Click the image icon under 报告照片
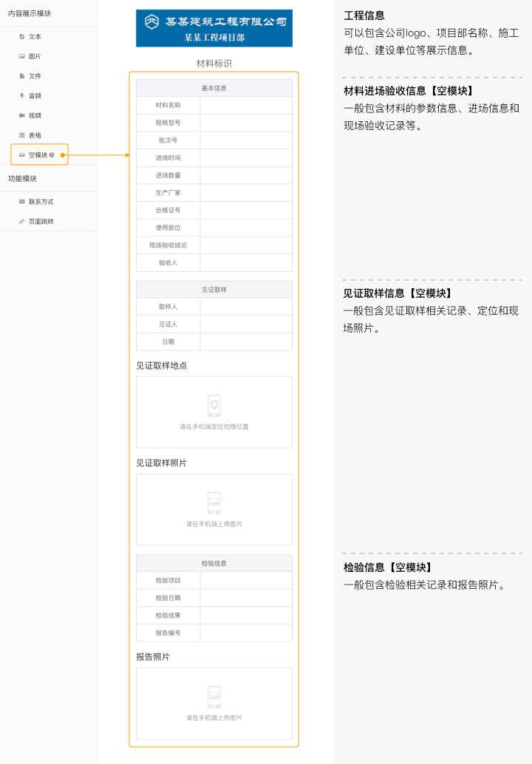This screenshot has height=764, width=532. click(x=214, y=698)
